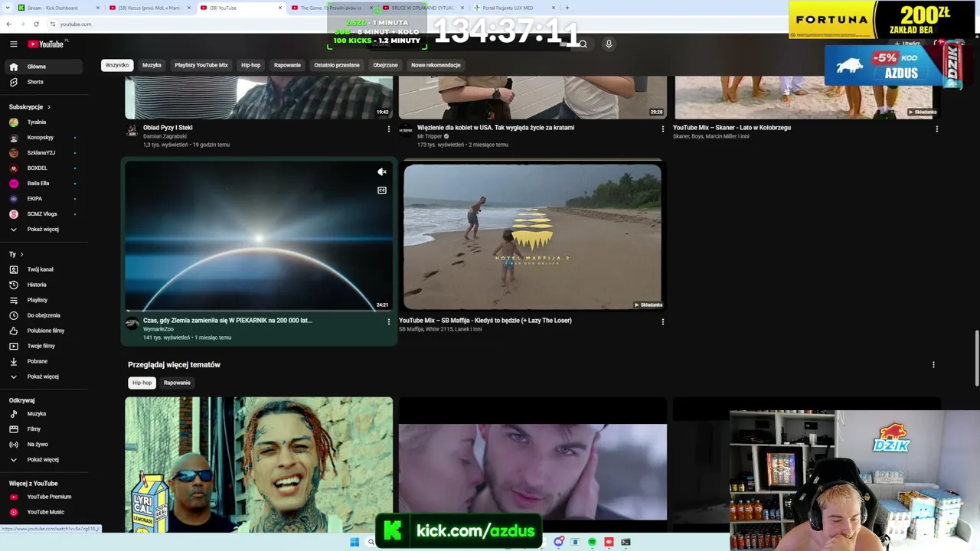980x551 pixels.
Task: Expand the Subskrypcje section header
Action: tap(30, 107)
